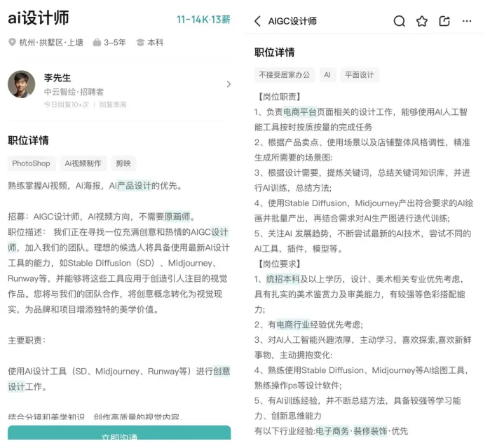Viewport: 483px width, 448px height.
Task: Click the highlighted 电商平台 keyword
Action: [300, 112]
